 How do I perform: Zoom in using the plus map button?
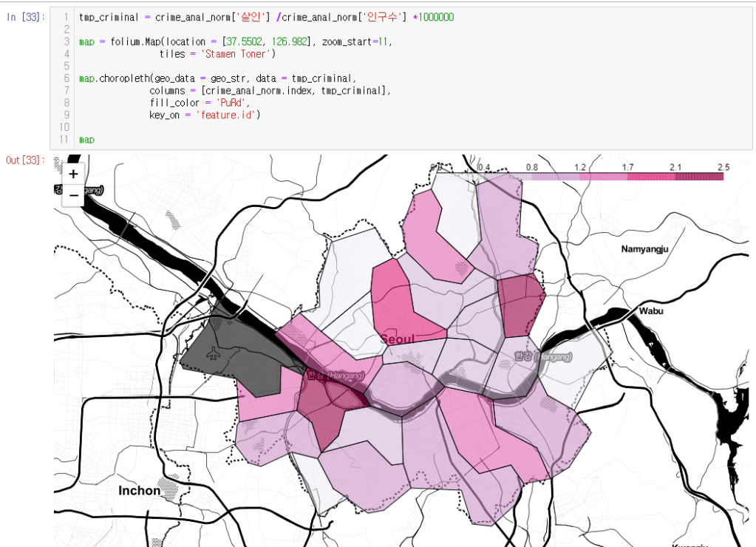point(73,174)
